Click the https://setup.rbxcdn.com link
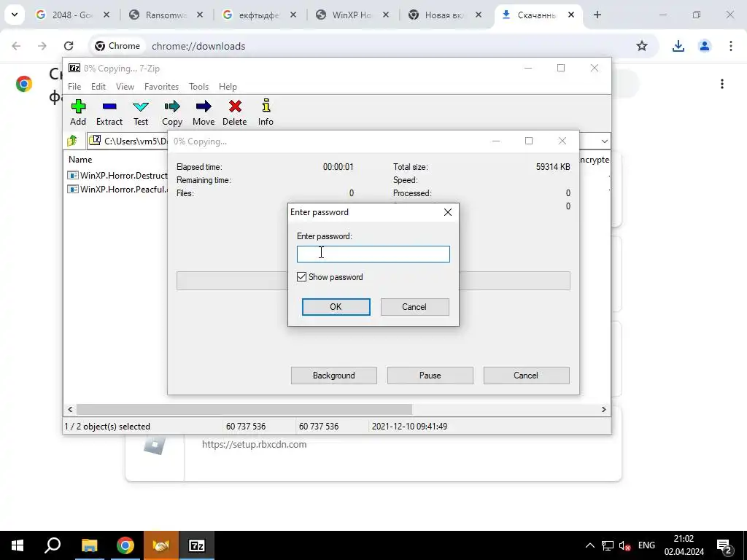 pos(254,444)
